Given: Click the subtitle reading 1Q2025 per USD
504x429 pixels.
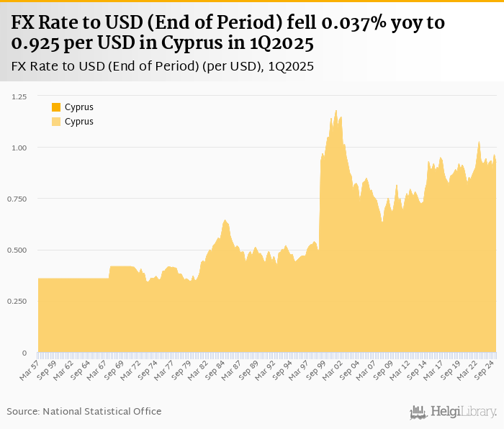Looking at the screenshot, I should 163,66.
